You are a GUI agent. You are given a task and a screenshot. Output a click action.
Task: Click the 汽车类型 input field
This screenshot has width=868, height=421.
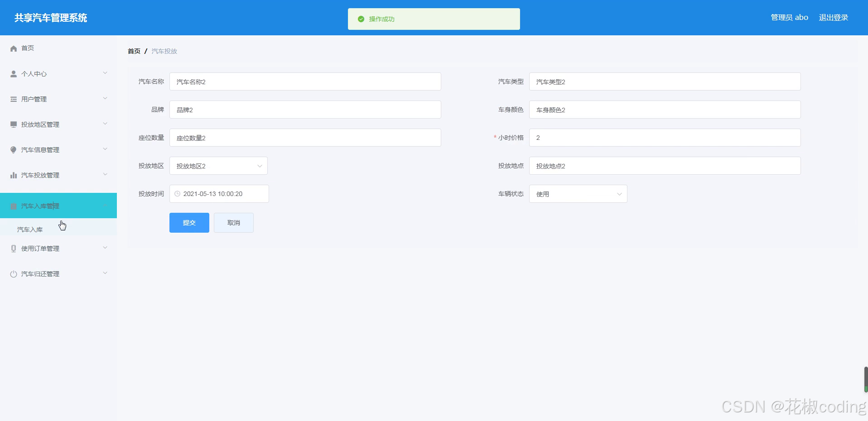pyautogui.click(x=665, y=81)
